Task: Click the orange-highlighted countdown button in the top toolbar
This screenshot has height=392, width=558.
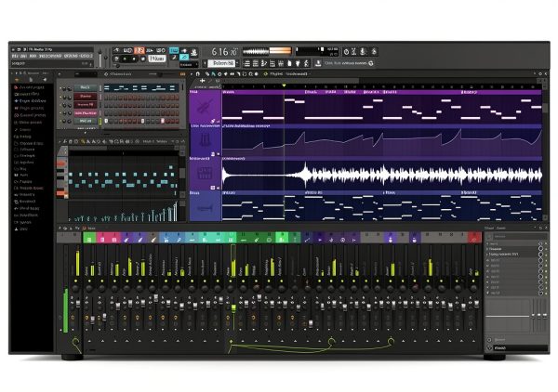Action: pyautogui.click(x=139, y=50)
